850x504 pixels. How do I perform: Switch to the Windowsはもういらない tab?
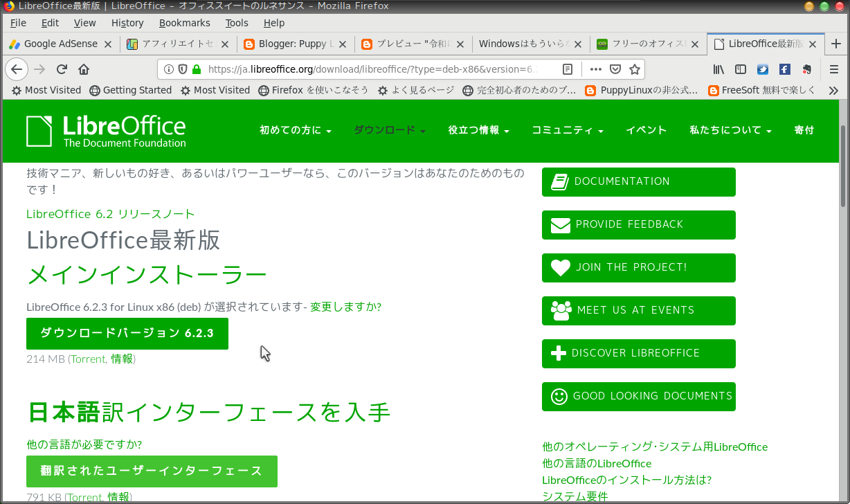point(531,44)
